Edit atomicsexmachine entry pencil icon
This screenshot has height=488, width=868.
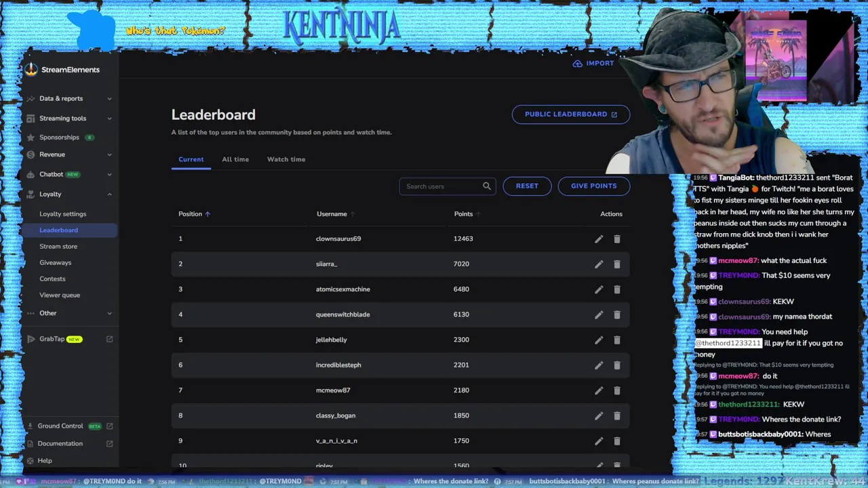point(599,289)
